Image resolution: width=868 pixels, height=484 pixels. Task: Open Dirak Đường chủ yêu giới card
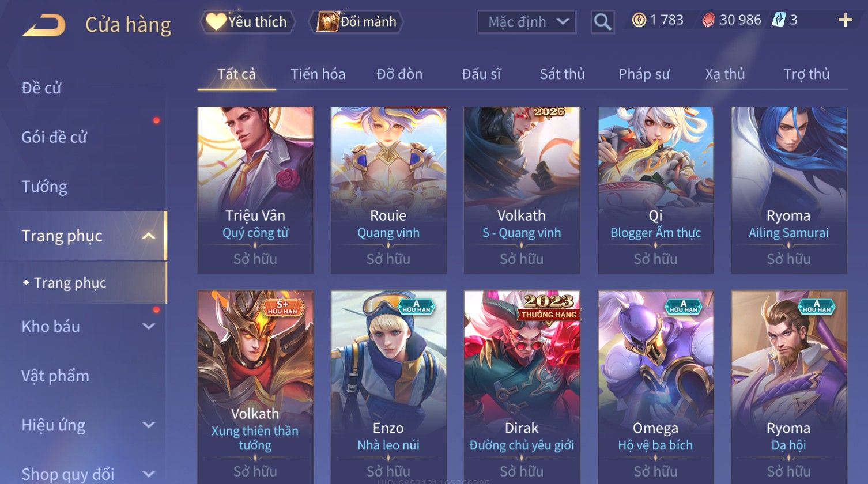(x=522, y=386)
